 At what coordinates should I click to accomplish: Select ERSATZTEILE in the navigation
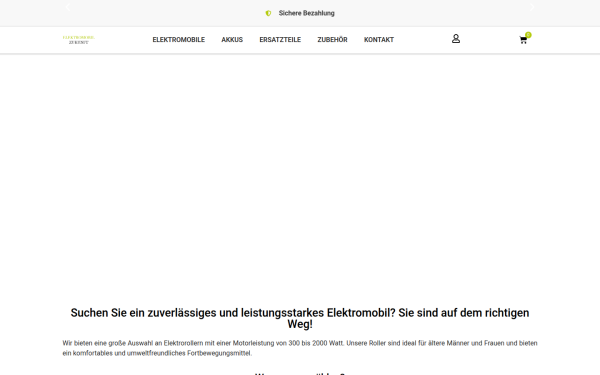click(x=280, y=40)
